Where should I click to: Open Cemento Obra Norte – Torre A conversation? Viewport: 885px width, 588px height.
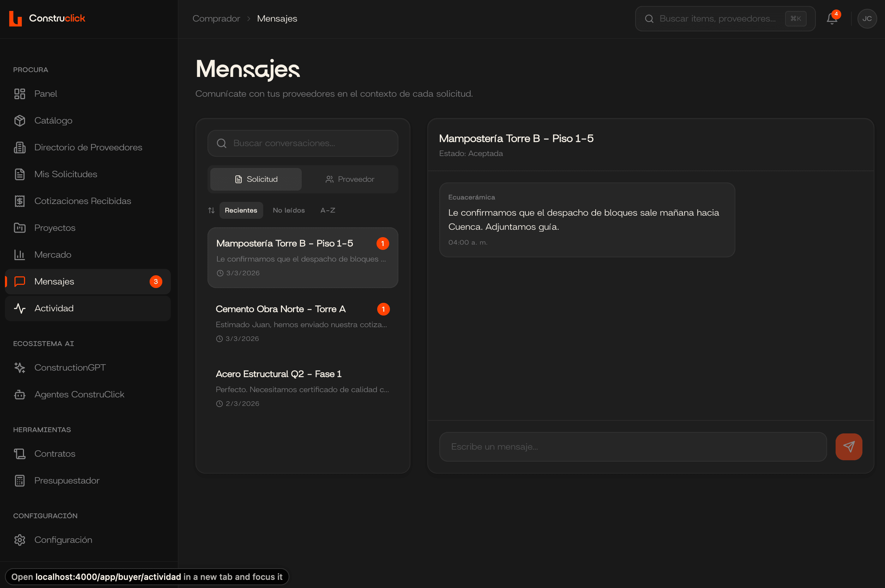(302, 323)
